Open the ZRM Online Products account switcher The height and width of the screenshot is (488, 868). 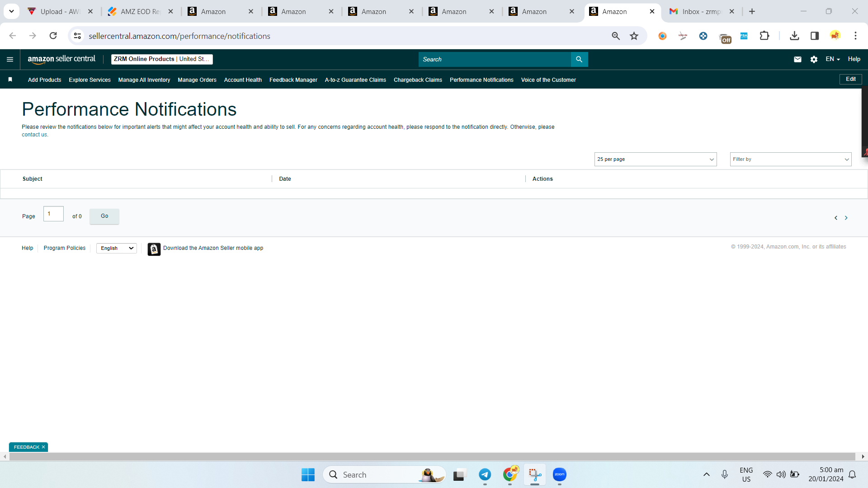(162, 59)
